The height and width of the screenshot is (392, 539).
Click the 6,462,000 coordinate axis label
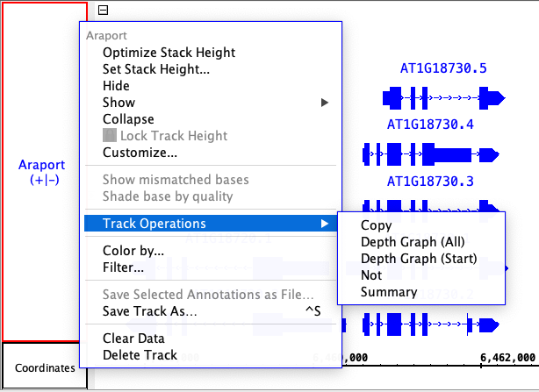tap(507, 358)
